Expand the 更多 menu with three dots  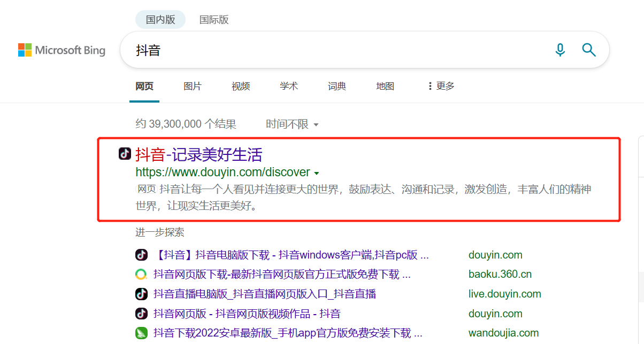click(x=441, y=86)
